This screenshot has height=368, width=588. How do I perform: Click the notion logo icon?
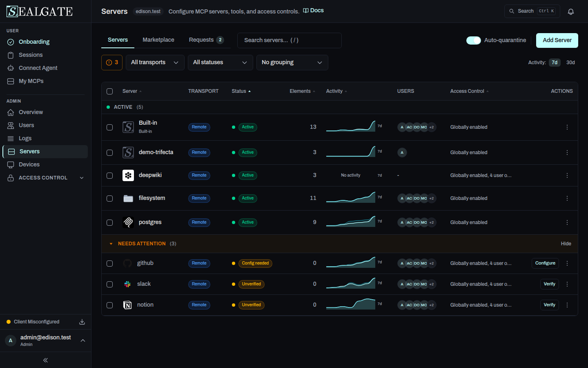(127, 305)
